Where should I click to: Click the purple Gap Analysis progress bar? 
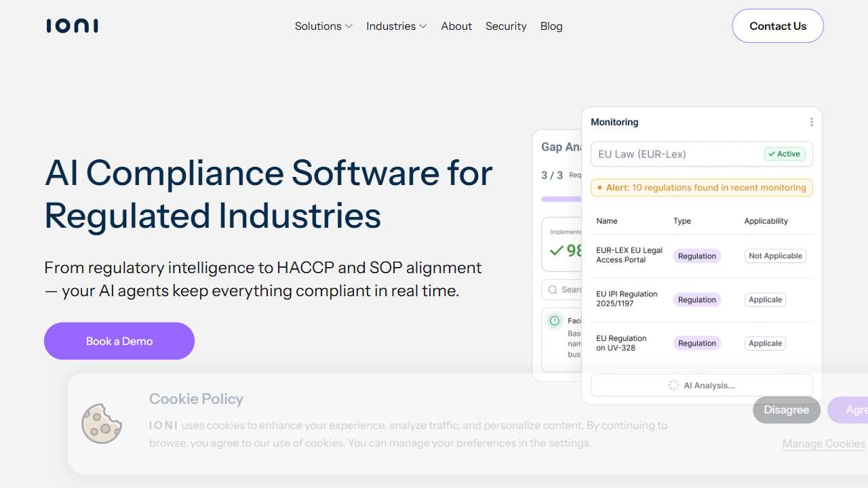561,199
